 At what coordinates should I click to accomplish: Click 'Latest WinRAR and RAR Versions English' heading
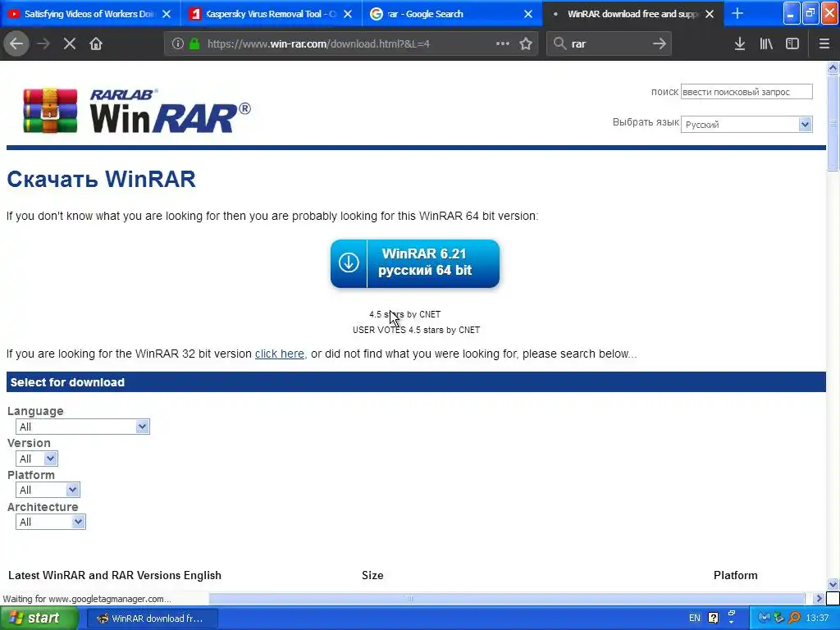[115, 575]
